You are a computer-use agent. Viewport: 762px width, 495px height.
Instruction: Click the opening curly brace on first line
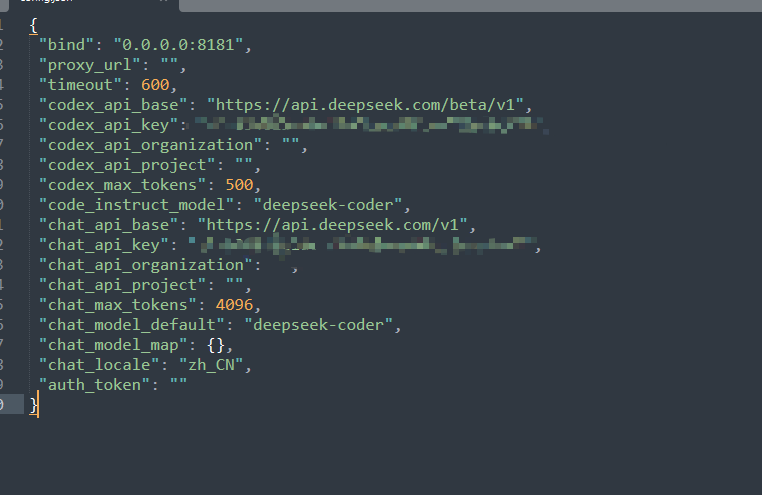click(x=34, y=25)
